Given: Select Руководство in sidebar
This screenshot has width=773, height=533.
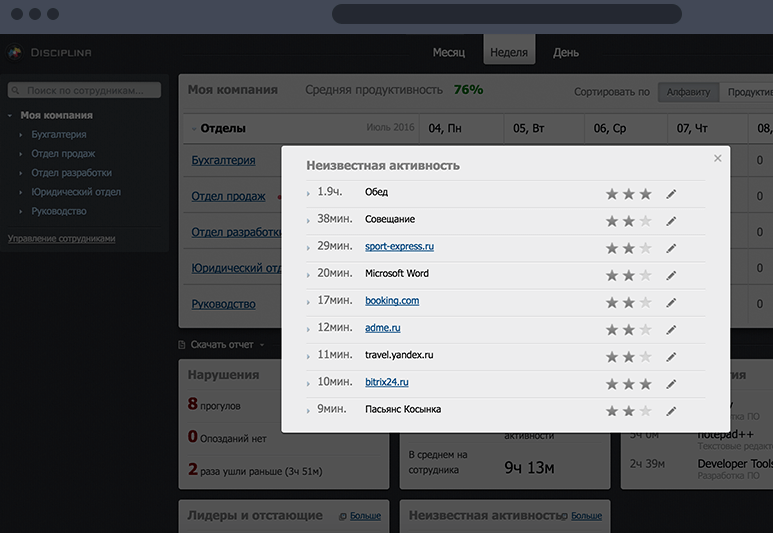Looking at the screenshot, I should (x=59, y=211).
